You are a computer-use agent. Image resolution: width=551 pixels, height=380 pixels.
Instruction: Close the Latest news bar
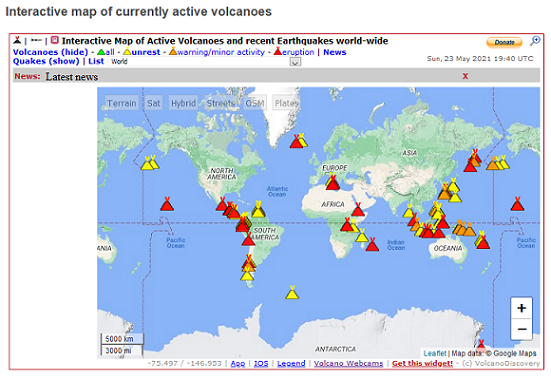(x=465, y=76)
